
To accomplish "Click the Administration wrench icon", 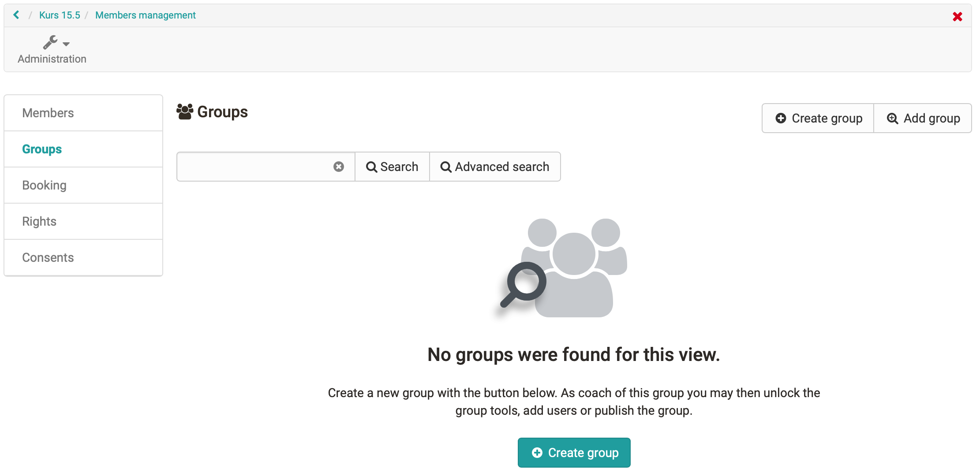I will point(50,42).
